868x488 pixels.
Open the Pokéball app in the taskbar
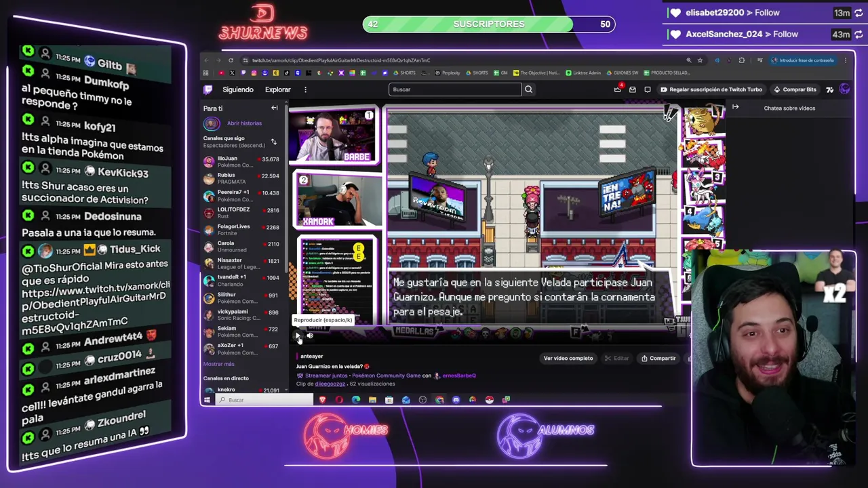(489, 400)
